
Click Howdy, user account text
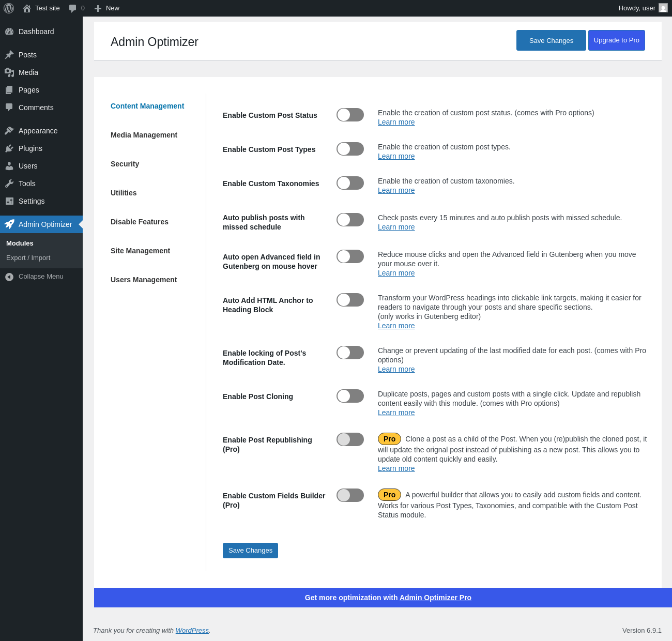[x=637, y=8]
